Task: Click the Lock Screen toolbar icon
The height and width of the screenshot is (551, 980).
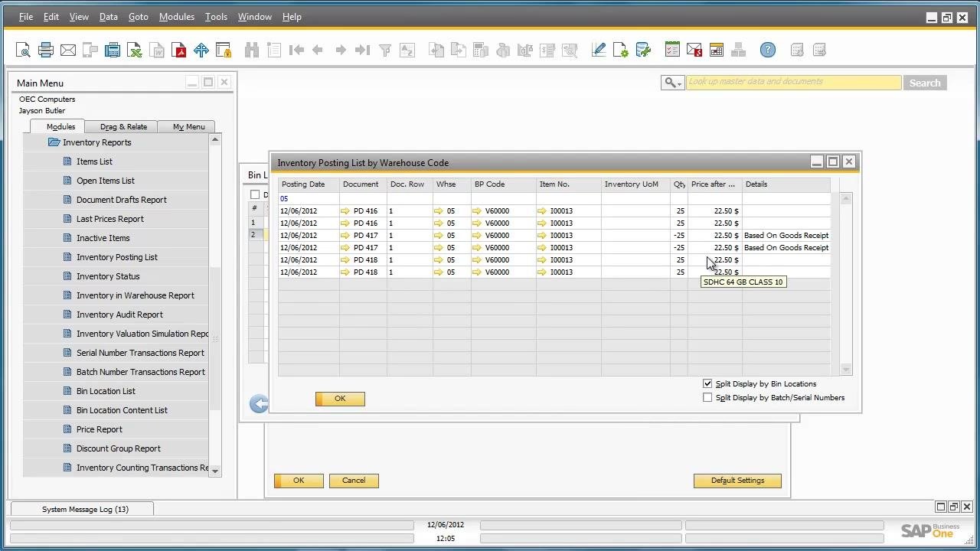Action: [224, 51]
